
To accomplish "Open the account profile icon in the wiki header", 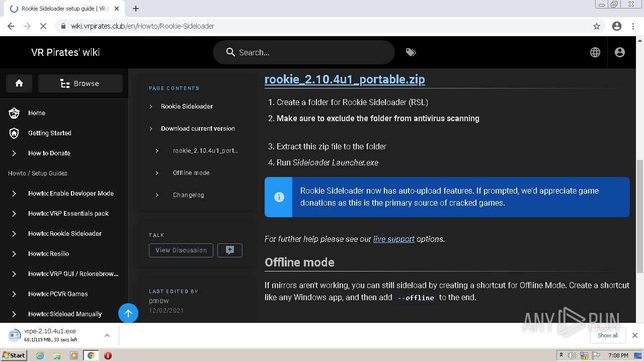I will click(x=620, y=52).
